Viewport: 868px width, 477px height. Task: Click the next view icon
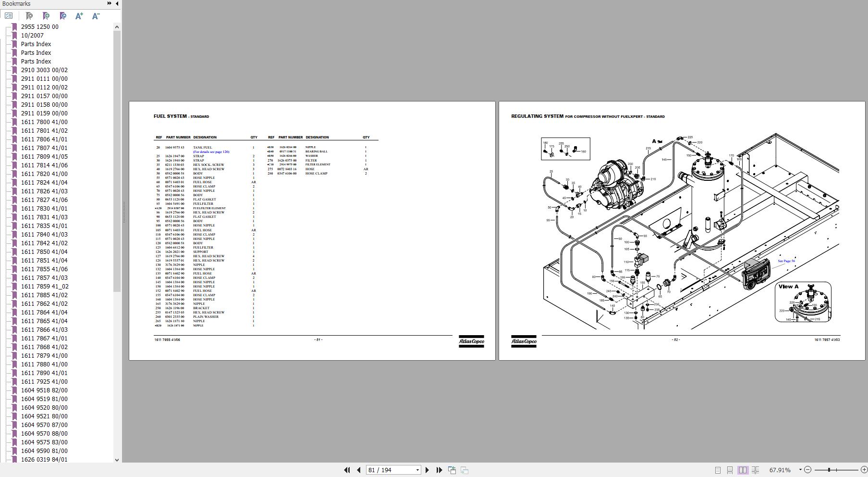coord(465,470)
